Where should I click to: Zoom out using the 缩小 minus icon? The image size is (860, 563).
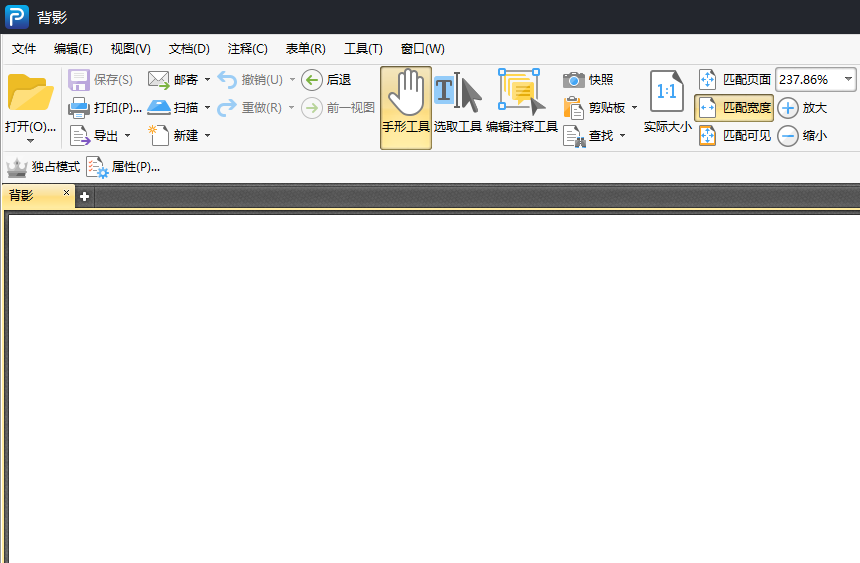tap(802, 136)
